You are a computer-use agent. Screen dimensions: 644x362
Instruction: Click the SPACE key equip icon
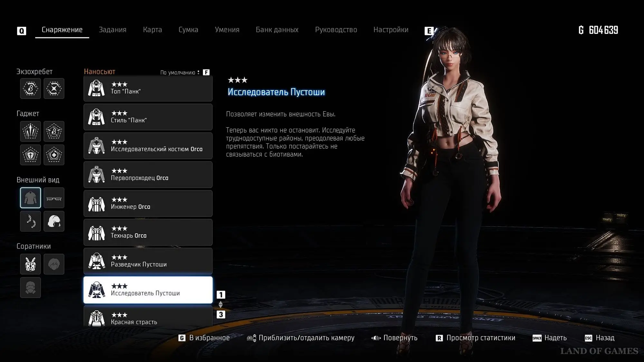tap(537, 338)
